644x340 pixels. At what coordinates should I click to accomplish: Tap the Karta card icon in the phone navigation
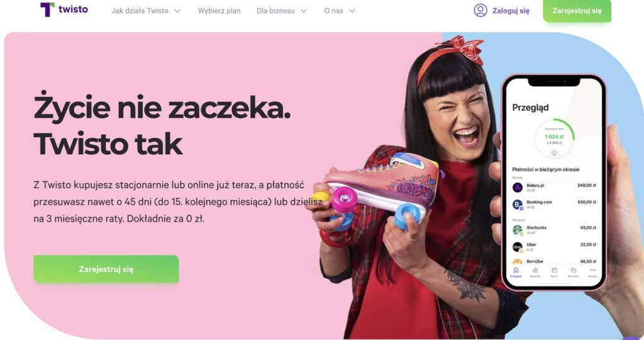(554, 270)
